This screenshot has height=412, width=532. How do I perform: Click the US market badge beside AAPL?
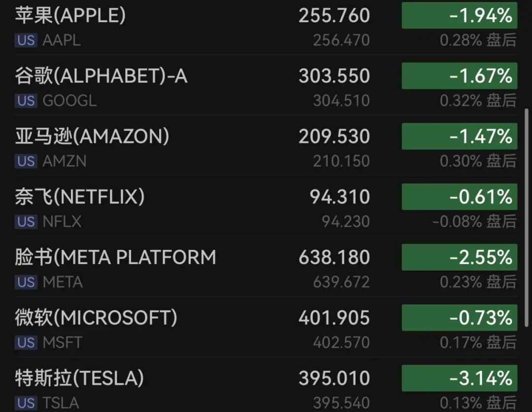click(x=26, y=40)
